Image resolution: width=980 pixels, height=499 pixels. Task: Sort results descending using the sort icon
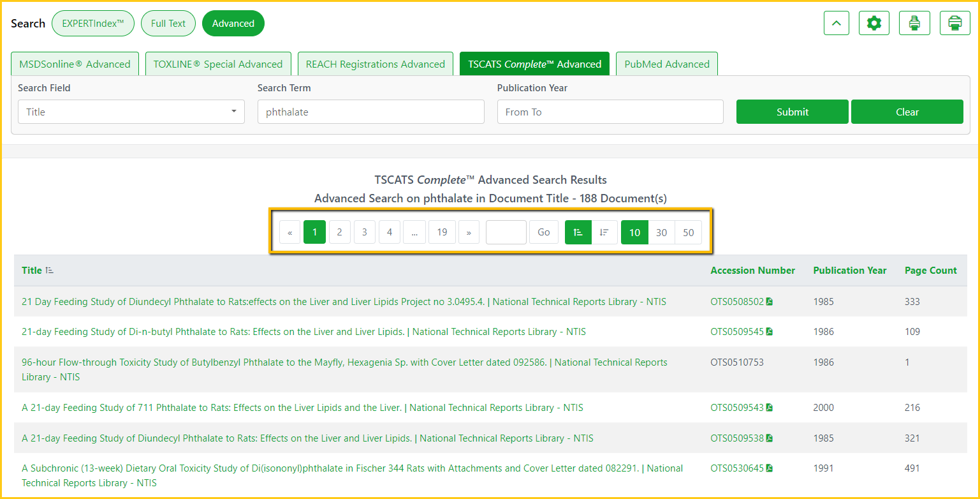point(604,232)
